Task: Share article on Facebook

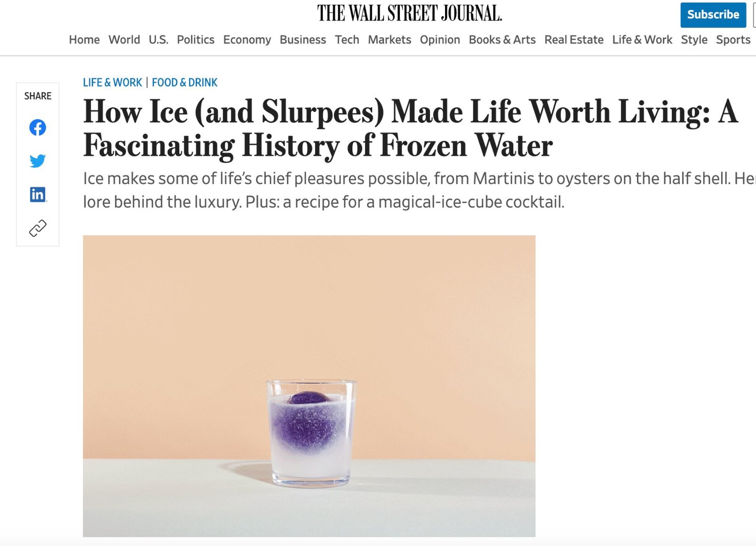Action: coord(38,127)
